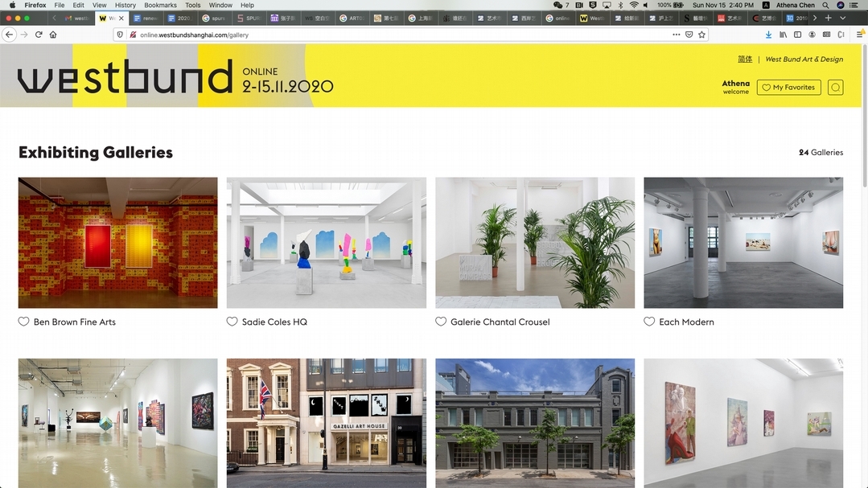Open a new tab with plus button
Image resolution: width=868 pixels, height=488 pixels.
pyautogui.click(x=828, y=18)
